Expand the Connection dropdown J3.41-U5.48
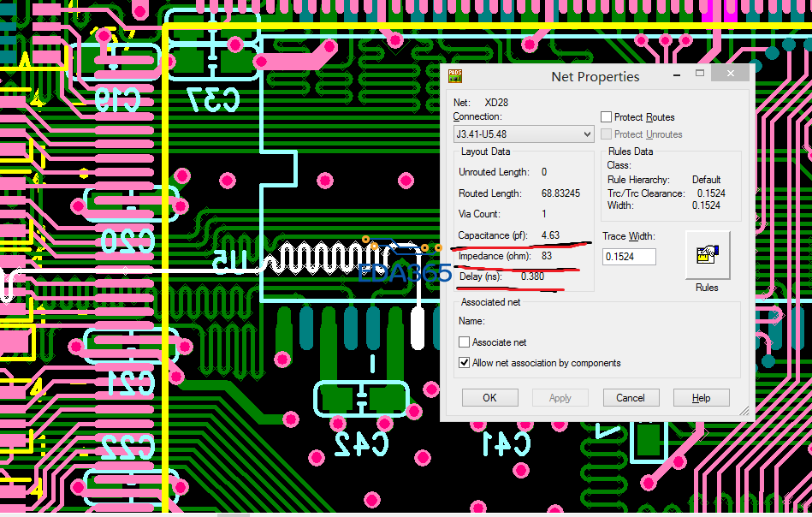 pyautogui.click(x=523, y=134)
